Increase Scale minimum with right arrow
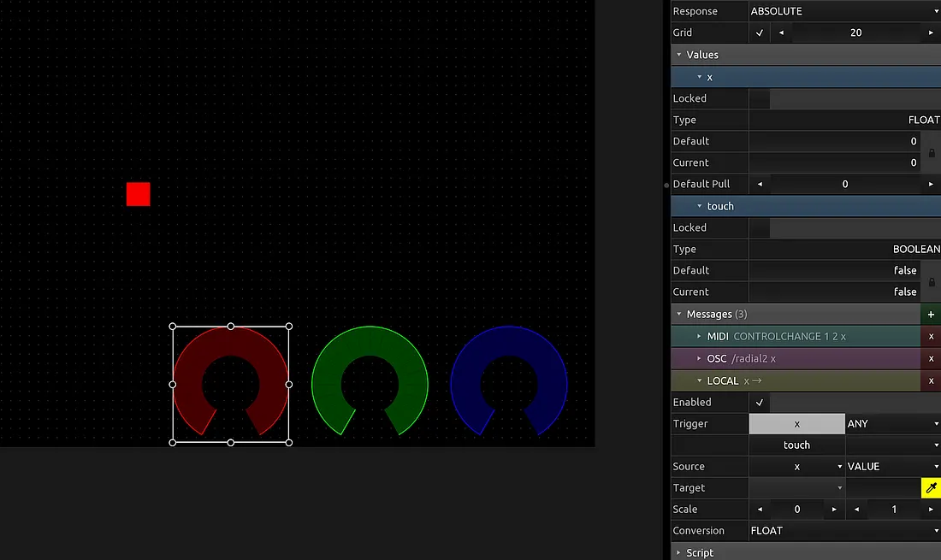941x560 pixels. click(834, 510)
